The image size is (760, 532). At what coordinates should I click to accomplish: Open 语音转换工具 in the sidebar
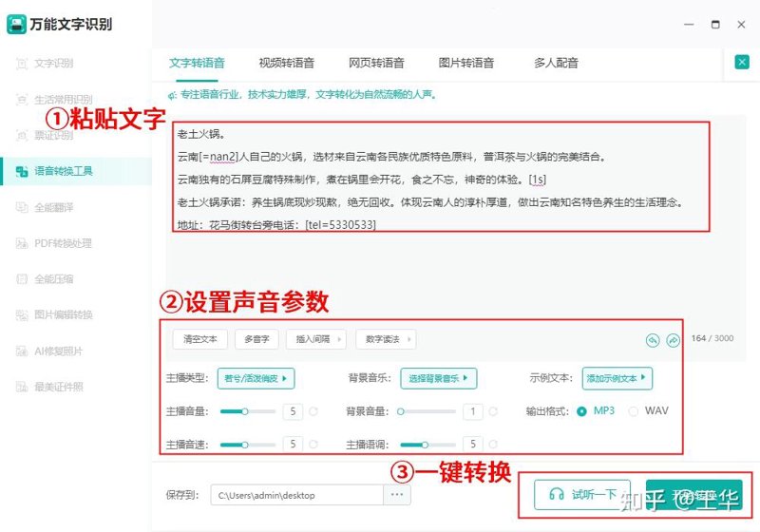pos(77,171)
